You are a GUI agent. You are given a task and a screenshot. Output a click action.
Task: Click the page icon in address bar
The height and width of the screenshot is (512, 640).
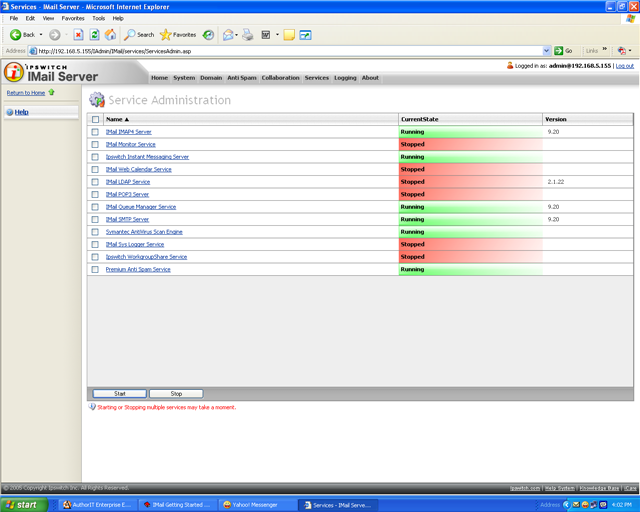pyautogui.click(x=33, y=51)
